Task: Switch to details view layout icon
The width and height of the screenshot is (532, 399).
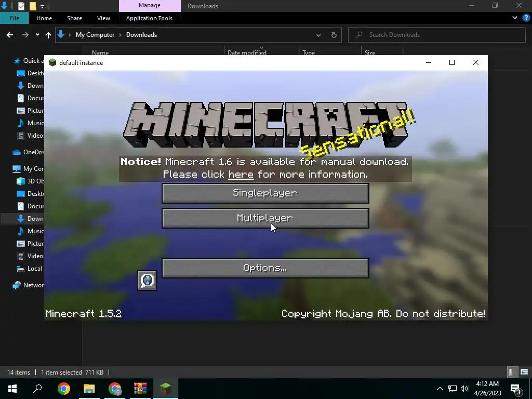Action: [512, 372]
